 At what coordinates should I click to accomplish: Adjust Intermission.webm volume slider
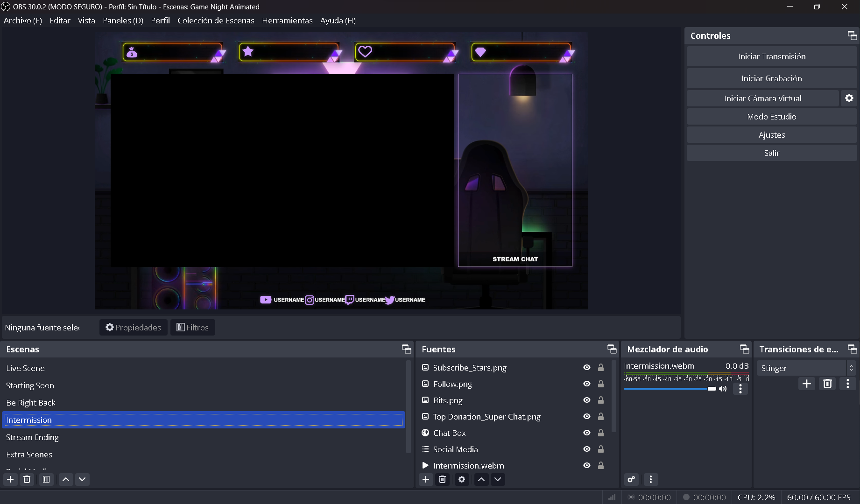(x=670, y=389)
